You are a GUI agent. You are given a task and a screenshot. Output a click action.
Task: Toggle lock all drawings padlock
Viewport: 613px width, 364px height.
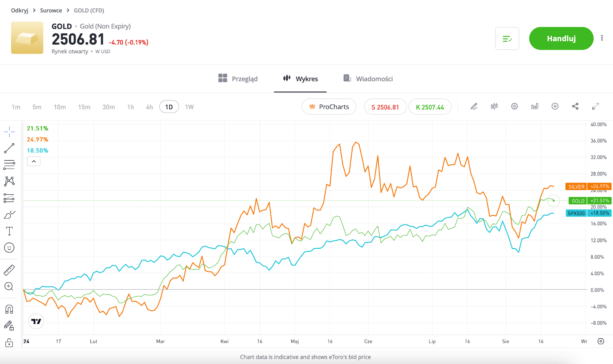(x=9, y=343)
